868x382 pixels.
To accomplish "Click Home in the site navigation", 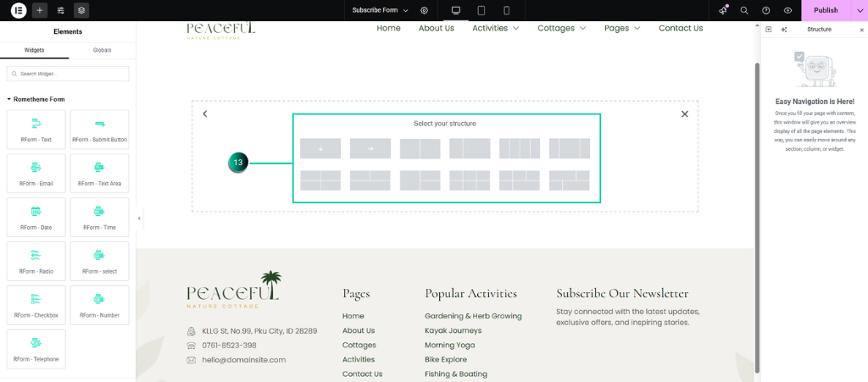I will 388,28.
